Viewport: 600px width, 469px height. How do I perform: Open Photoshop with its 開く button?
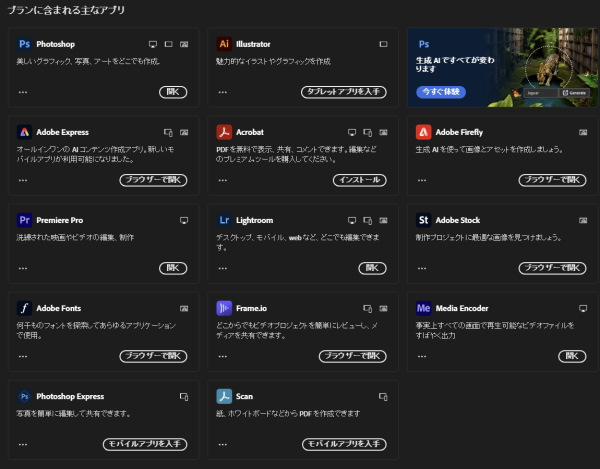point(173,92)
